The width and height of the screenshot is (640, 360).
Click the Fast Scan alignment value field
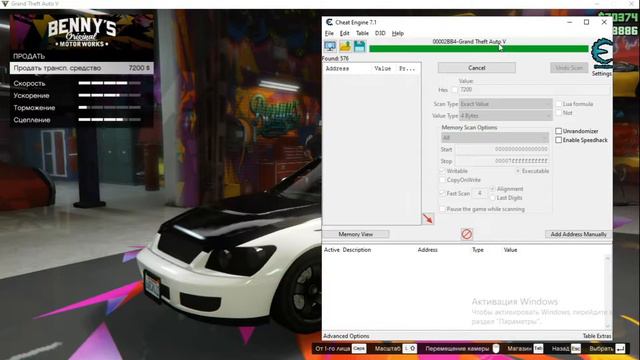(x=480, y=193)
